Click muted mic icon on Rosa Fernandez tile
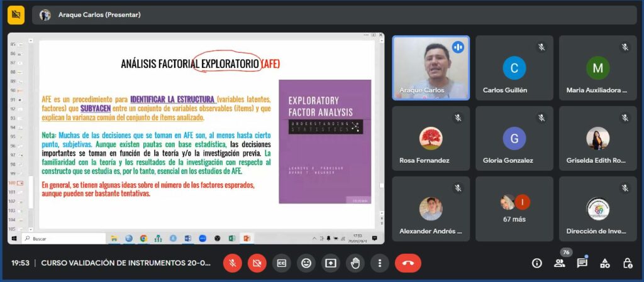This screenshot has height=282, width=644. pyautogui.click(x=458, y=118)
